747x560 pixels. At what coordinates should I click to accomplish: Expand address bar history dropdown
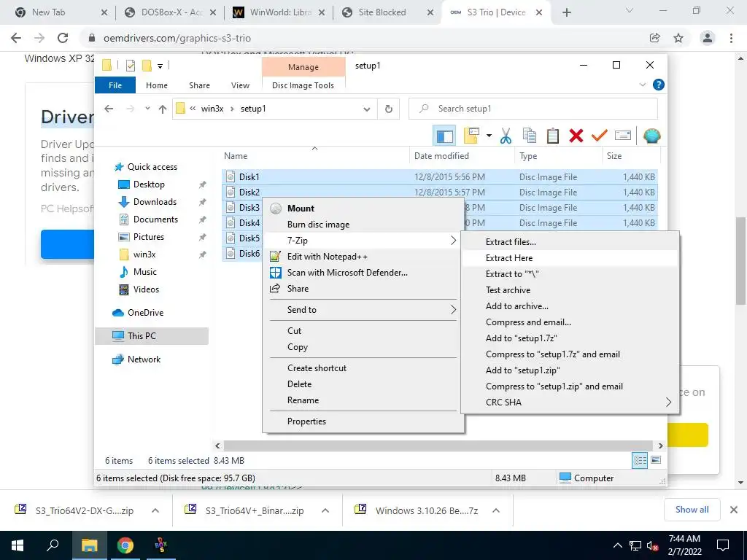(x=367, y=109)
